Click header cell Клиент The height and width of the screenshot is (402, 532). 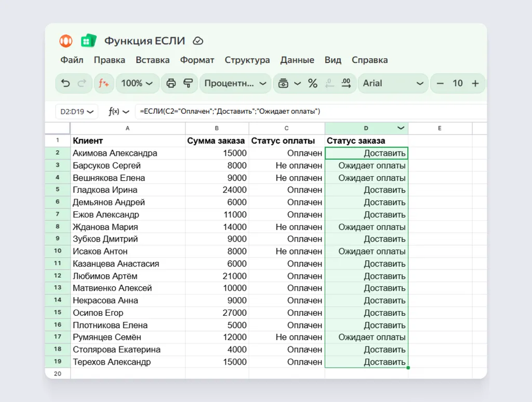point(128,141)
